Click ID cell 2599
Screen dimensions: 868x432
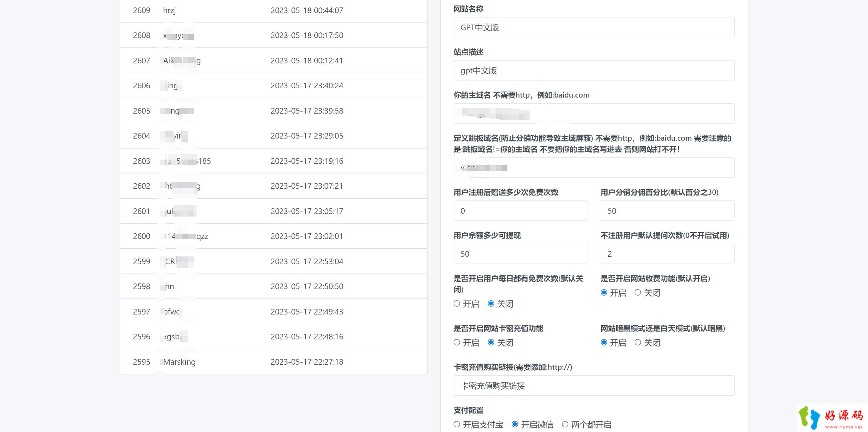tap(141, 262)
